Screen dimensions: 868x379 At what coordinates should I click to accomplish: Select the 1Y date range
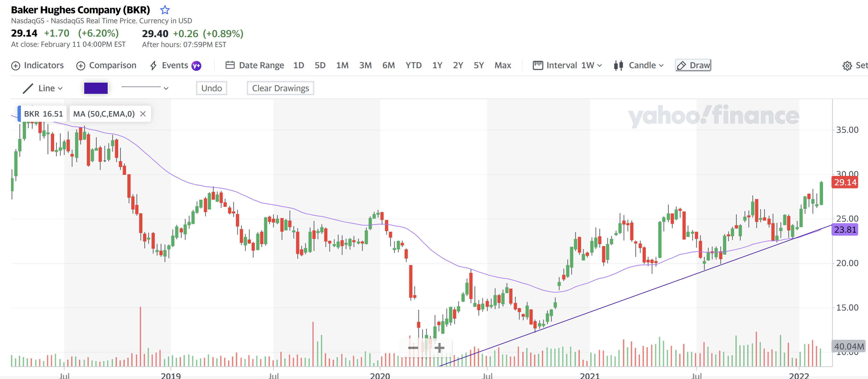(x=437, y=65)
